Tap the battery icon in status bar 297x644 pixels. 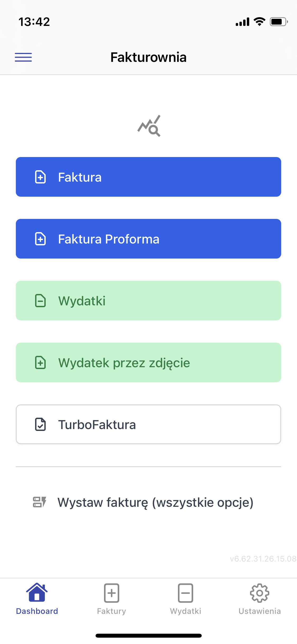coord(279,22)
